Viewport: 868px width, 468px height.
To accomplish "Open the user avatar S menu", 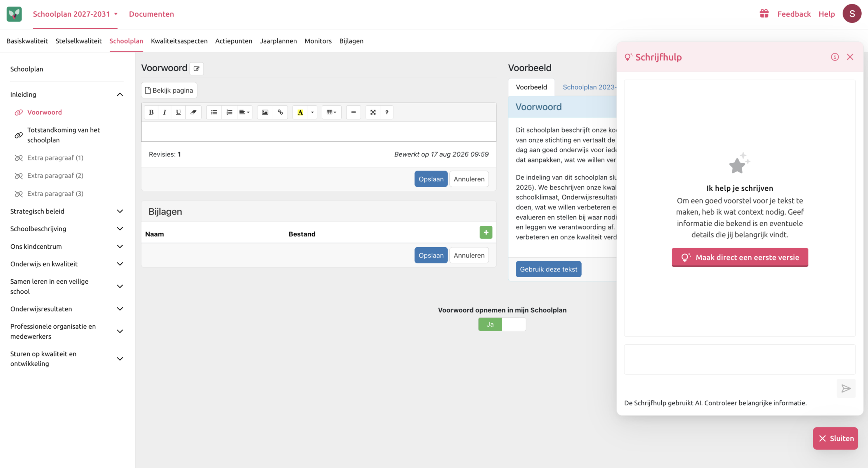I will 852,14.
